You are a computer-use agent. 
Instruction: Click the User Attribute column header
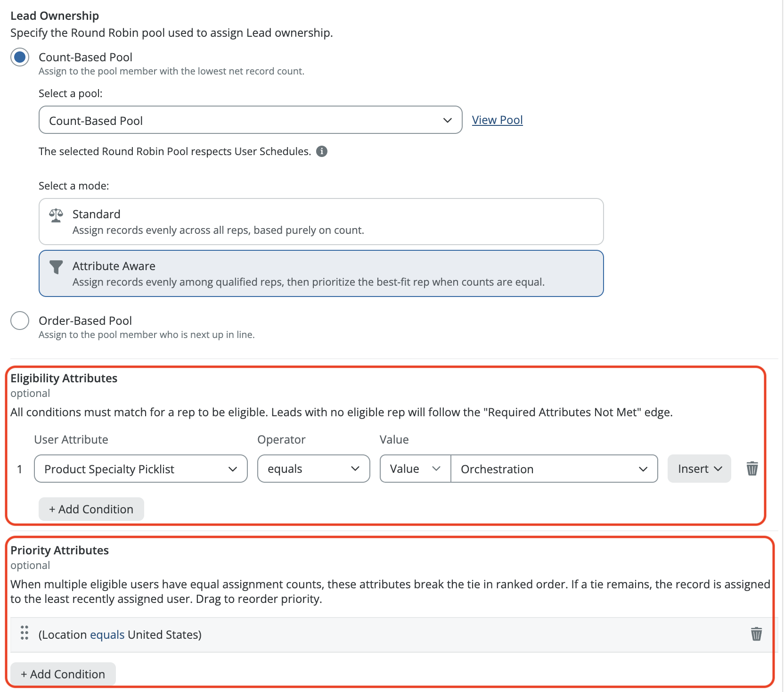tap(71, 439)
